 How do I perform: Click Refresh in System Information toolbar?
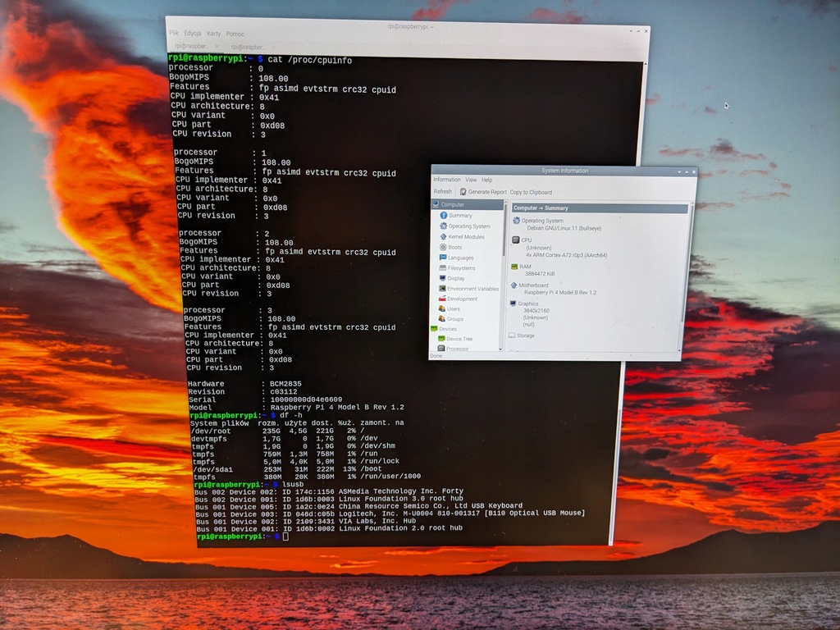click(442, 191)
